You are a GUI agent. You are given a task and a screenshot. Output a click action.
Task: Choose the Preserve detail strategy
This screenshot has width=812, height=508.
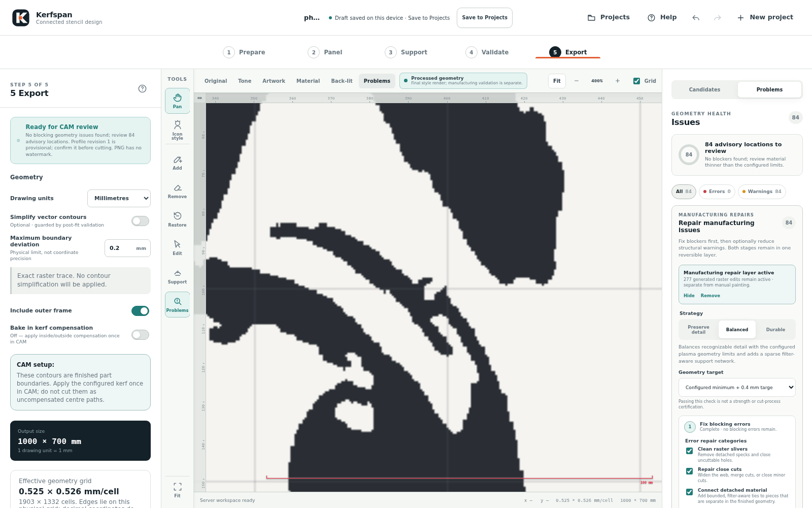pos(698,330)
